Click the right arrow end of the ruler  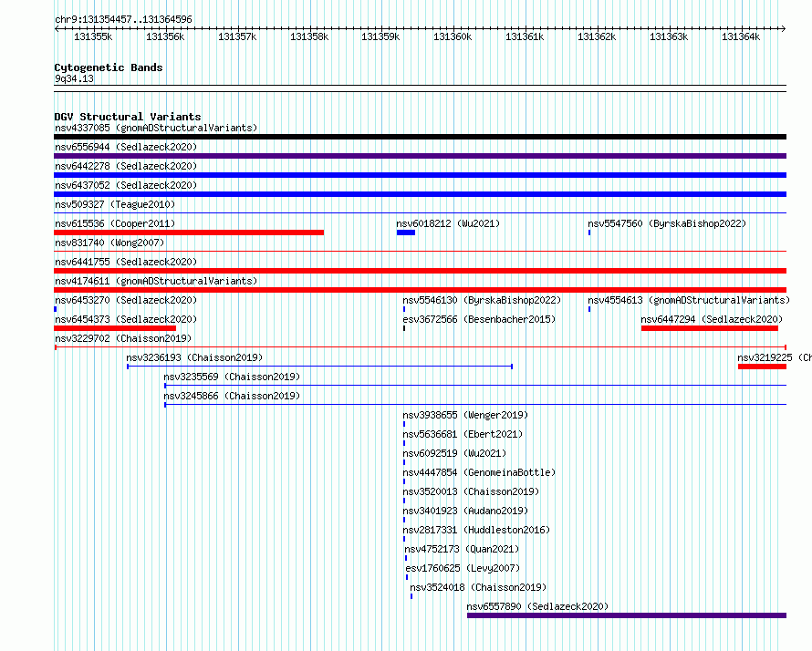click(784, 28)
